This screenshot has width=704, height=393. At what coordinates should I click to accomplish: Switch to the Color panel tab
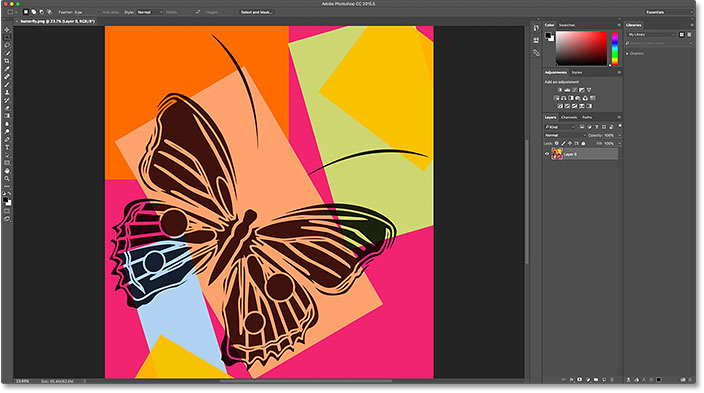pos(550,25)
